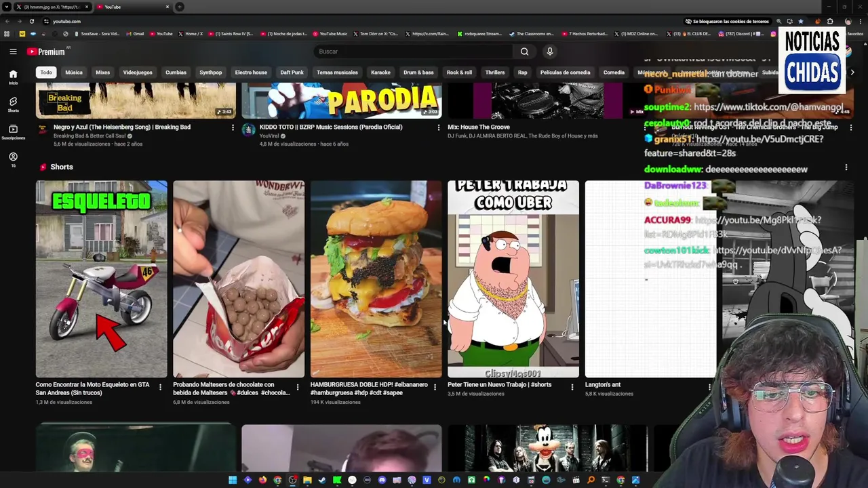868x488 pixels.
Task: Select the Cumbias filter chip
Action: (176, 73)
